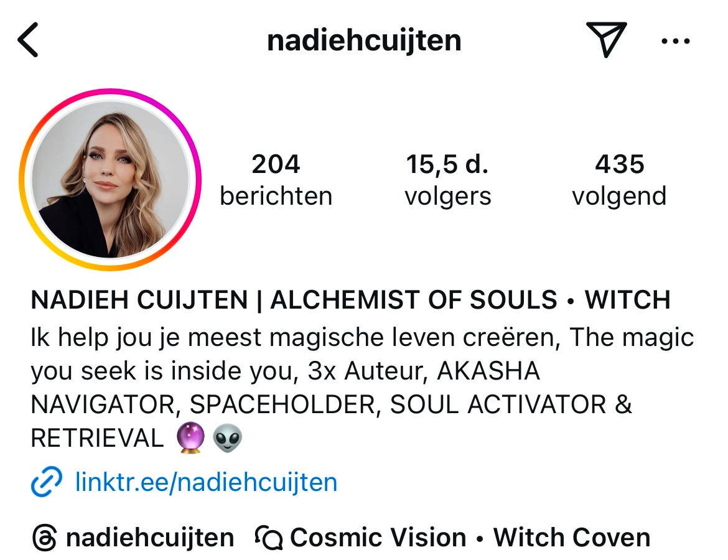Viewport: 728px width, 560px height.
Task: Tap the nadiehcuijten username header
Action: coord(364,40)
